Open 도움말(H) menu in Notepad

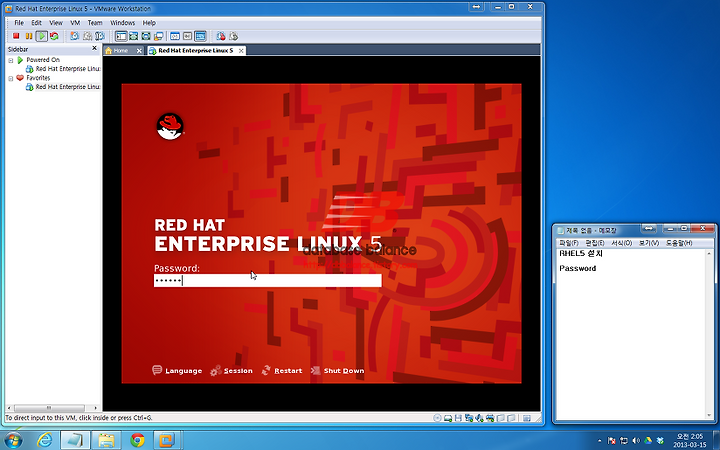click(679, 243)
